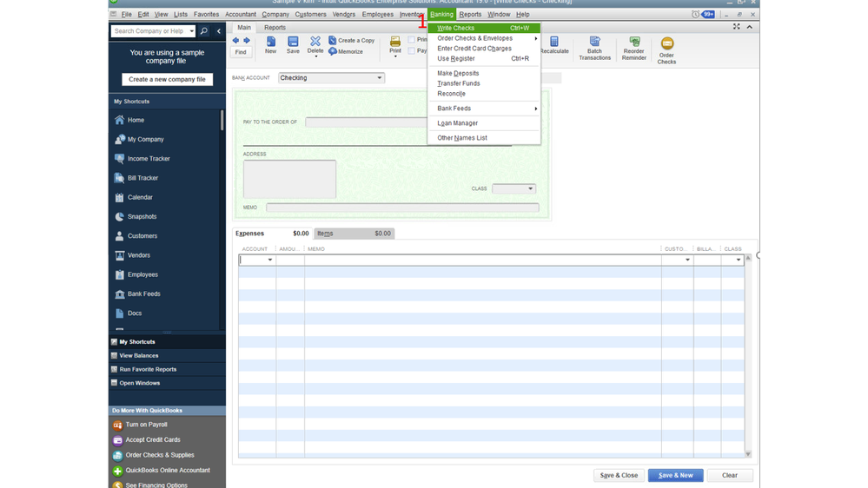Click Create a new company file
Screen dimensions: 868x488
[x=167, y=80]
